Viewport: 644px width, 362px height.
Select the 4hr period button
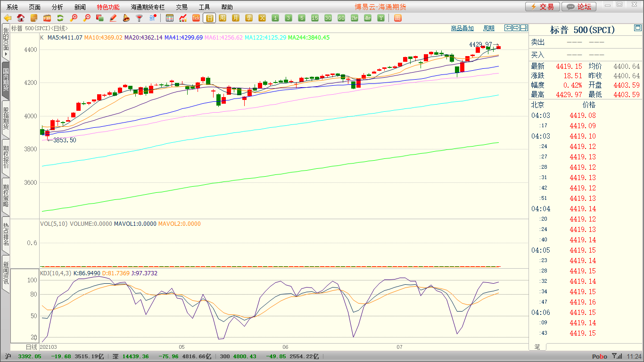[368, 18]
